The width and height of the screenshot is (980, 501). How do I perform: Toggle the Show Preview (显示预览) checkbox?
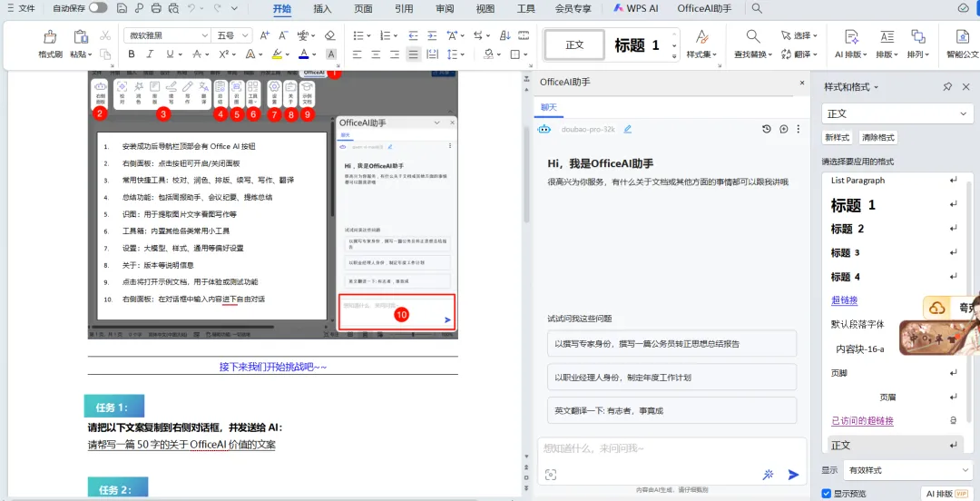[x=827, y=494]
